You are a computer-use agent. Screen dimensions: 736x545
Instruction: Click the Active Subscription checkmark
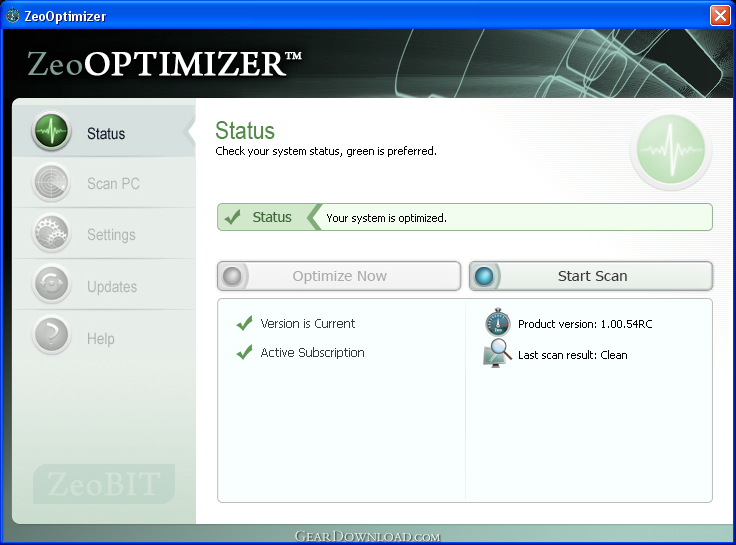pos(245,352)
